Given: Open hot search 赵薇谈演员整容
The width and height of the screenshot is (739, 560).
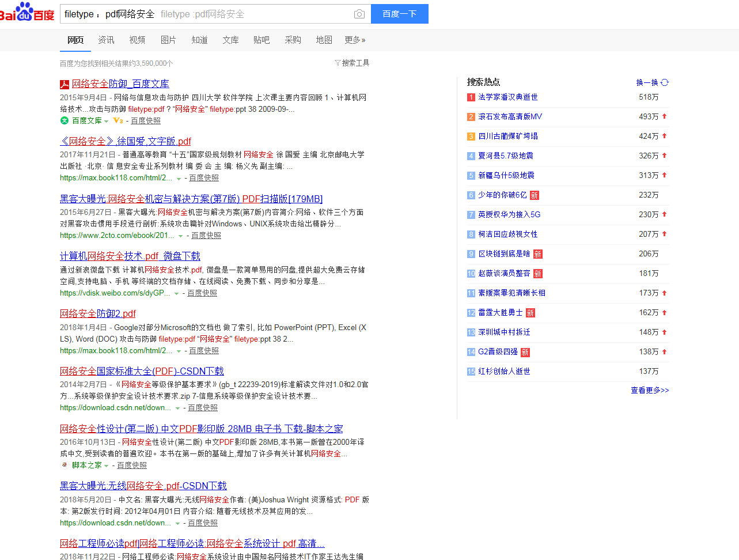Looking at the screenshot, I should [x=504, y=273].
